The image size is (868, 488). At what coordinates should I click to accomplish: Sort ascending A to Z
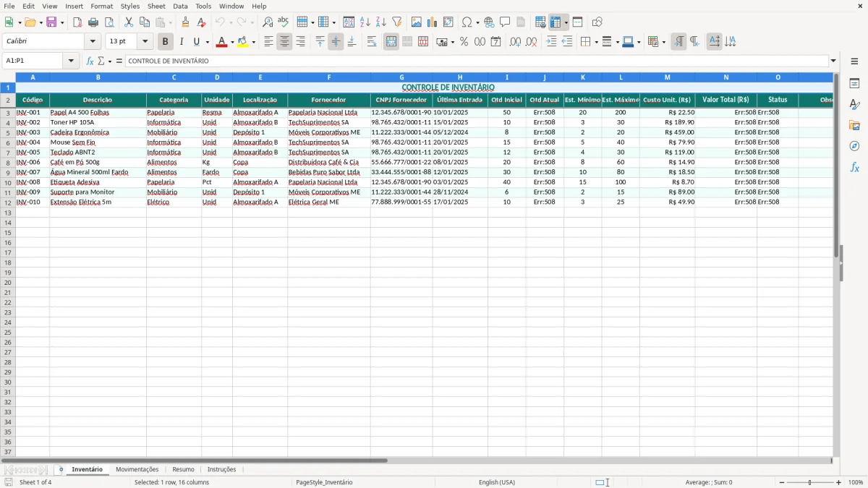click(x=365, y=22)
